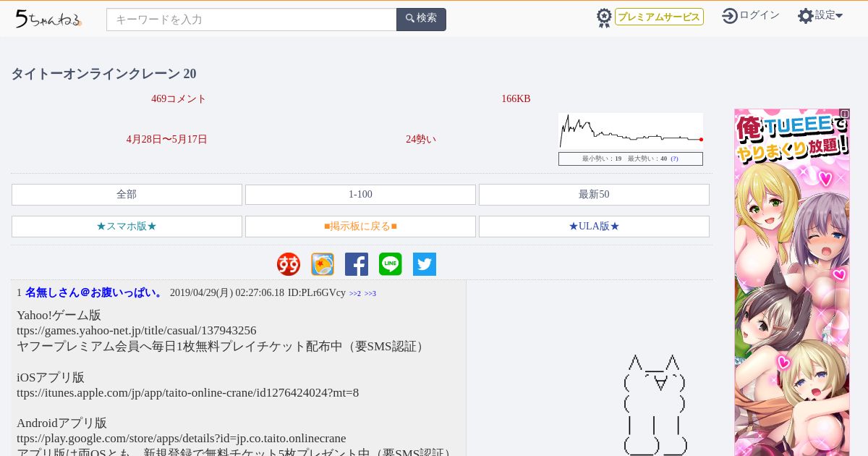Open the ★ULA版★ view
Image resolution: width=868 pixels, height=456 pixels.
pos(594,227)
